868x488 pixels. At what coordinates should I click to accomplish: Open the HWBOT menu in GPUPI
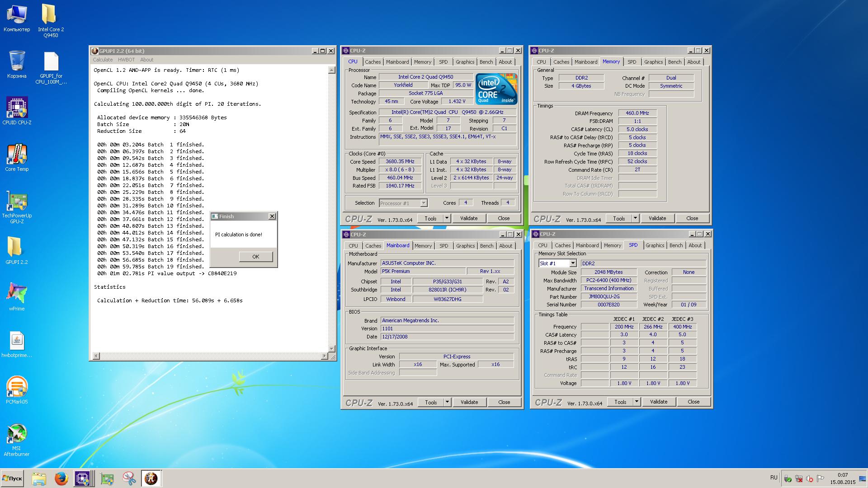point(126,60)
